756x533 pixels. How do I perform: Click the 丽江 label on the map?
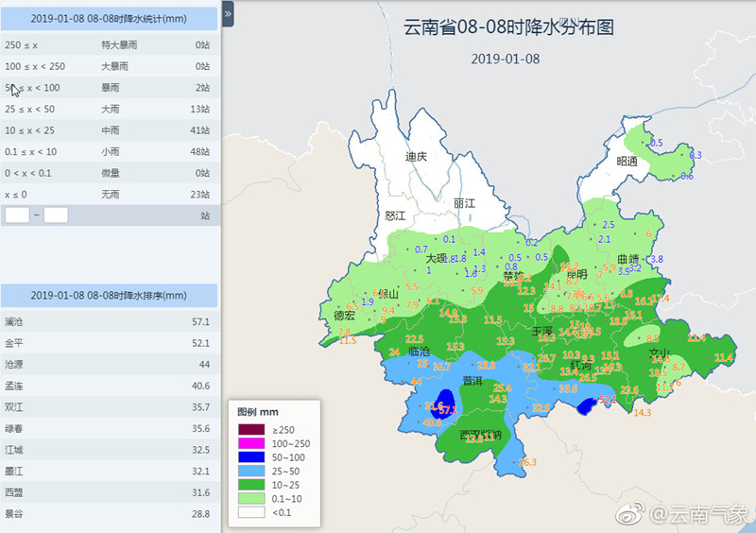[x=464, y=203]
